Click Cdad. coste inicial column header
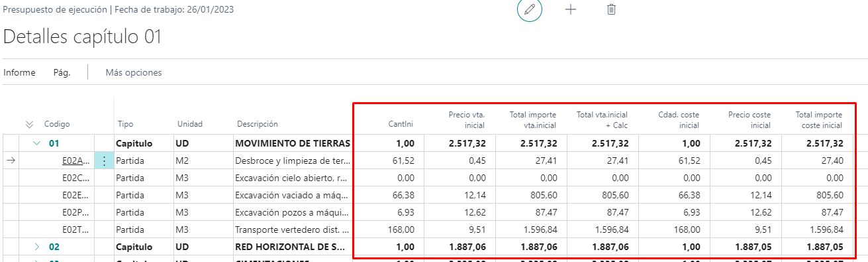Viewport: 868px width, 262px height. pyautogui.click(x=679, y=119)
